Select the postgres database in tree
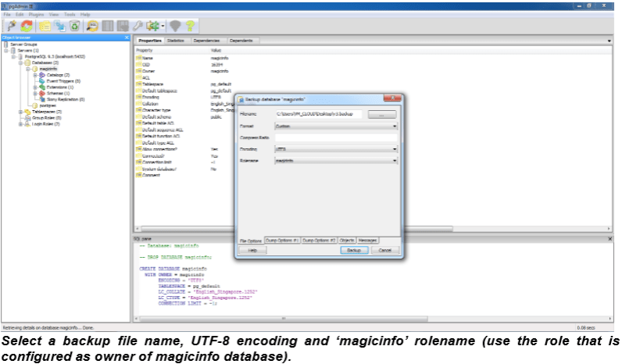This screenshot has width=622, height=364. coord(48,106)
